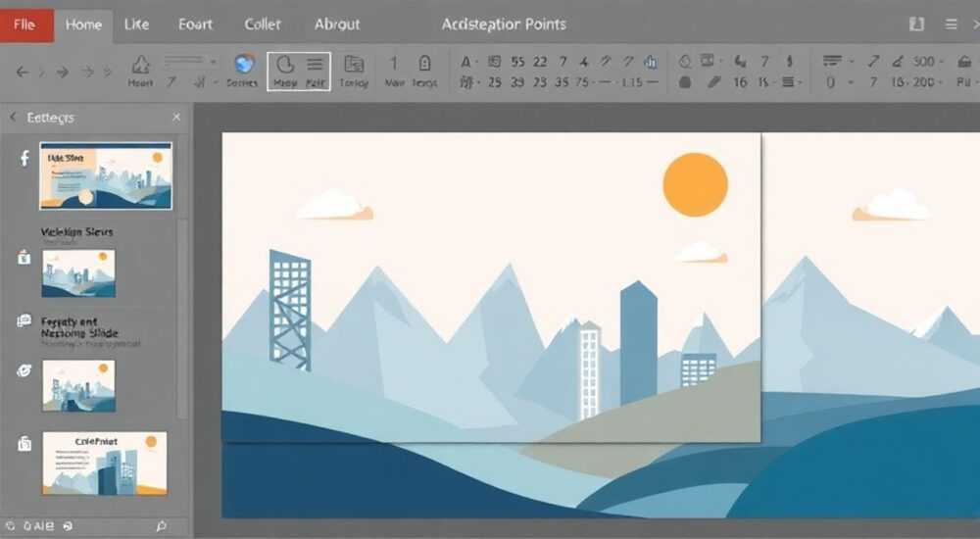980x539 pixels.
Task: Expand the dropdown after the rectangle icon
Action: pos(721,62)
